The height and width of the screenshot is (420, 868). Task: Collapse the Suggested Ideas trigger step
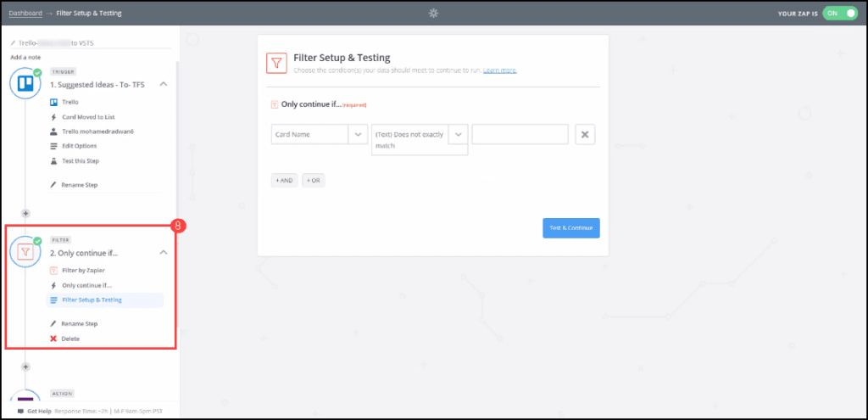coord(164,84)
